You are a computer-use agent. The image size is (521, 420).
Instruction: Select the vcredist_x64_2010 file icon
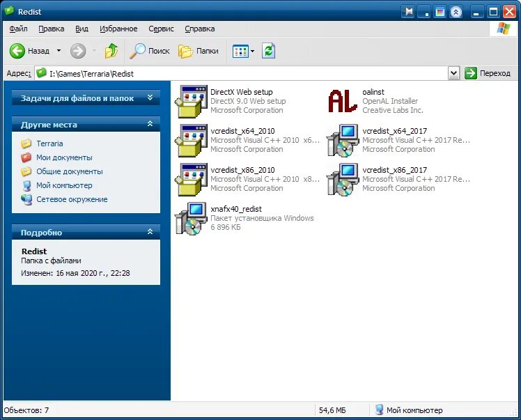click(x=191, y=140)
